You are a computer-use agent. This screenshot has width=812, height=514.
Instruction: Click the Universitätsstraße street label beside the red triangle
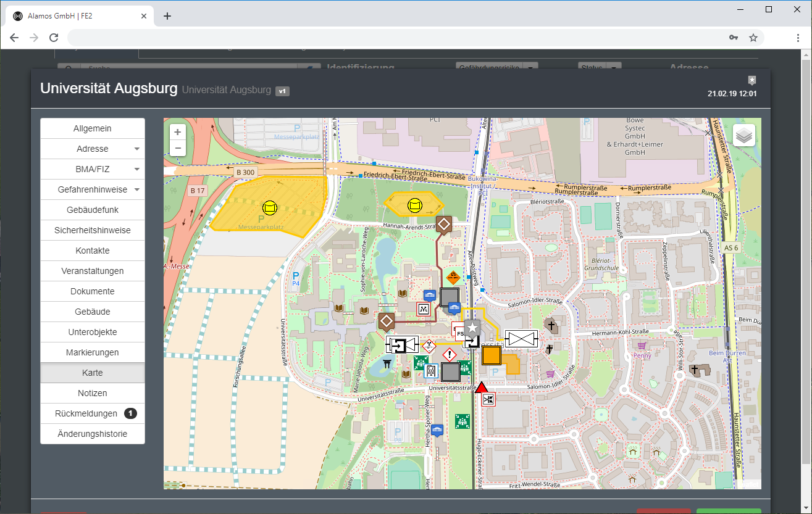click(451, 388)
